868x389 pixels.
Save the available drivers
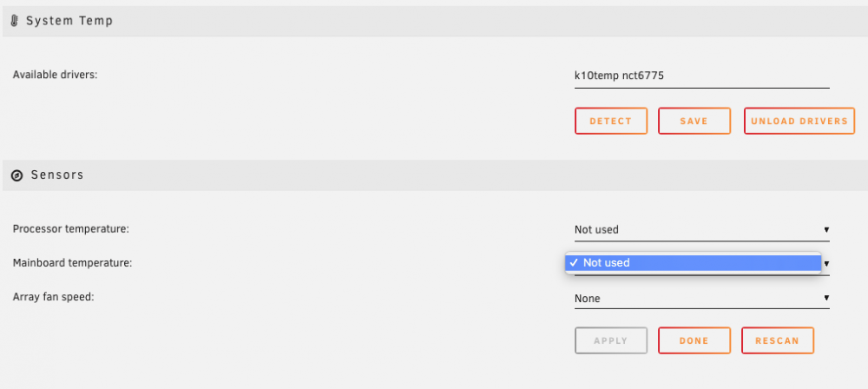click(694, 121)
